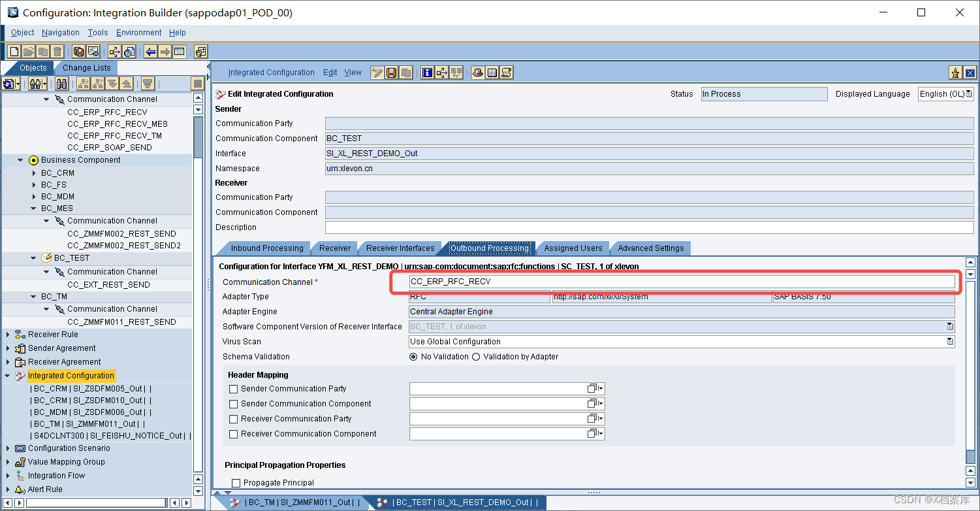This screenshot has width=980, height=511.
Task: Tick the Receiver Communication Party checkbox
Action: [x=234, y=419]
